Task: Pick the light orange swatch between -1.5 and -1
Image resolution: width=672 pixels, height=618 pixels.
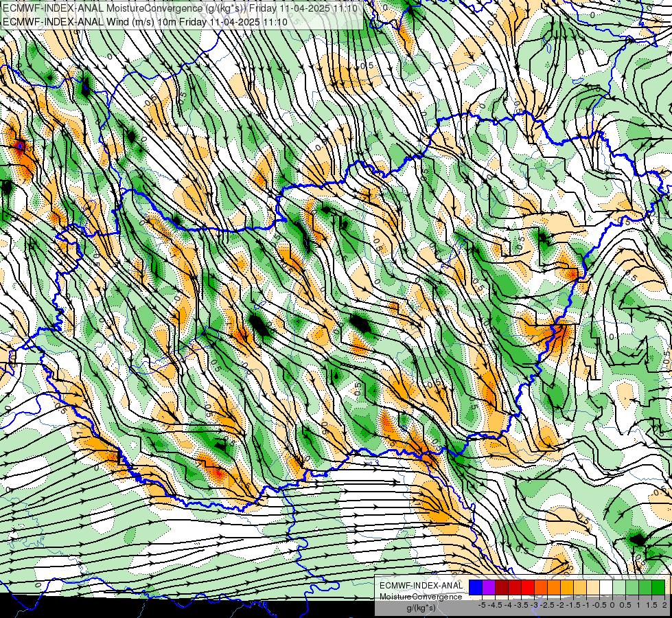Action: pos(580,588)
